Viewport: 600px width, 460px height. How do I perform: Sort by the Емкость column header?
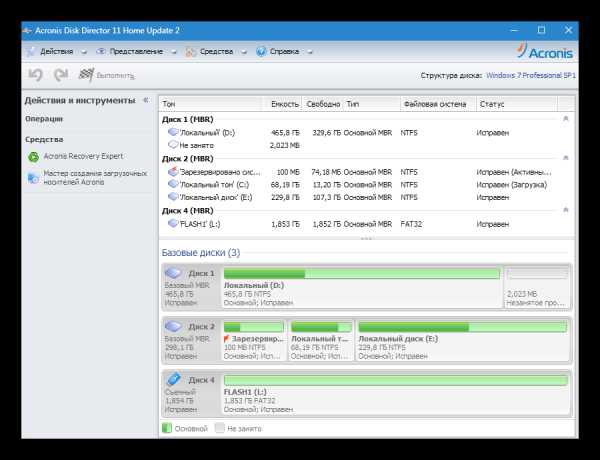tap(282, 104)
